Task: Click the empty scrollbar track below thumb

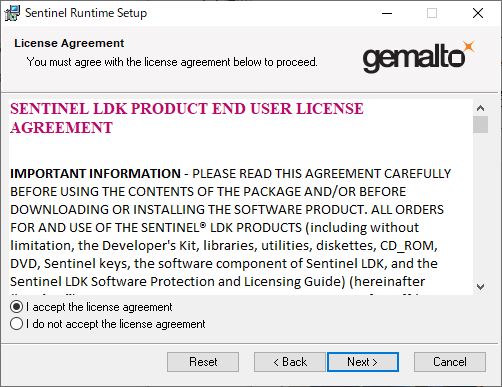Action: 480,206
